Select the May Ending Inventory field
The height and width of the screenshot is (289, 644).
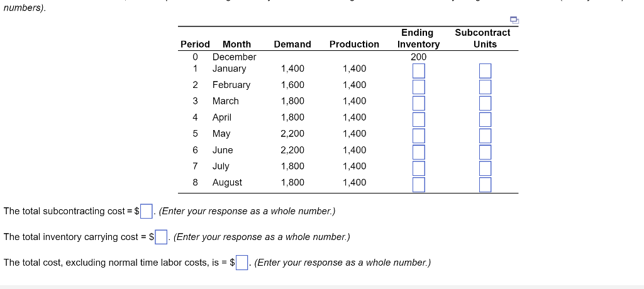coord(419,135)
